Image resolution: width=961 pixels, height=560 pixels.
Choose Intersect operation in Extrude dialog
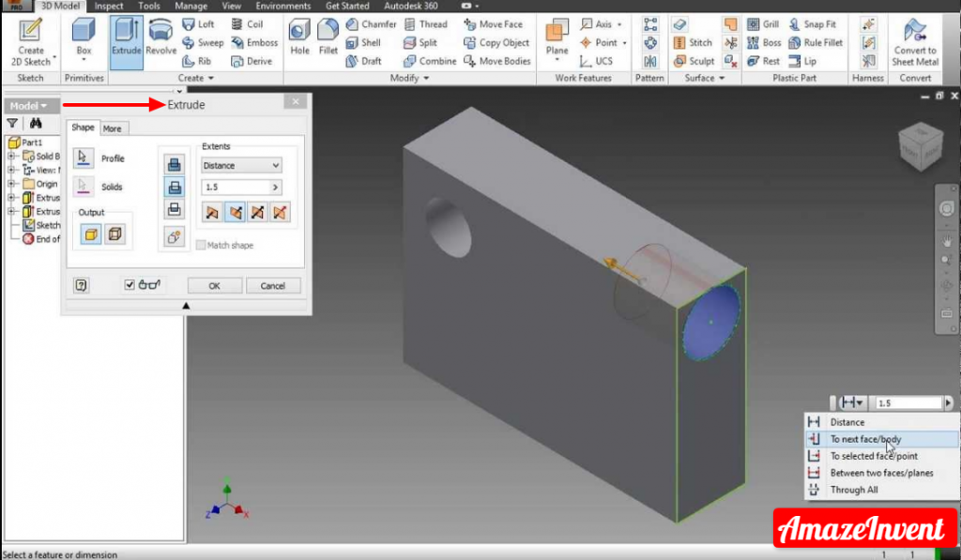click(174, 209)
